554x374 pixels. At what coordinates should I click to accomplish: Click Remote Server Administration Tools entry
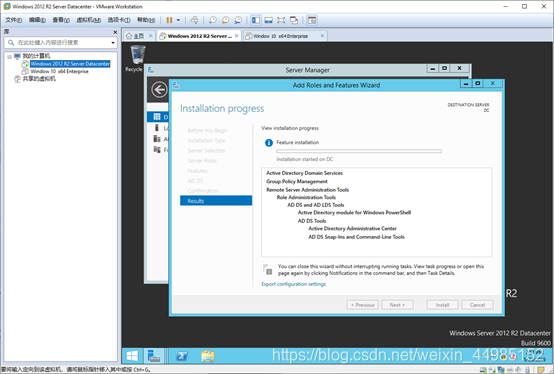[307, 190]
